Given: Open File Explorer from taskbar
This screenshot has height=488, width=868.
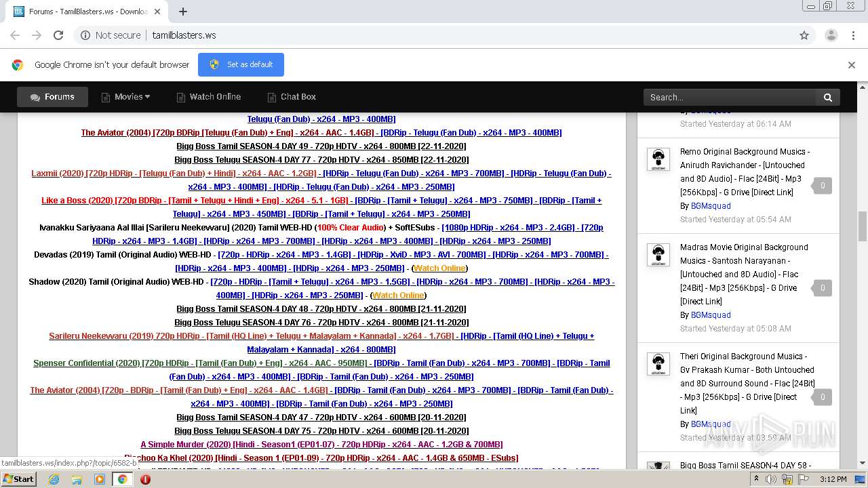Looking at the screenshot, I should pos(77,479).
